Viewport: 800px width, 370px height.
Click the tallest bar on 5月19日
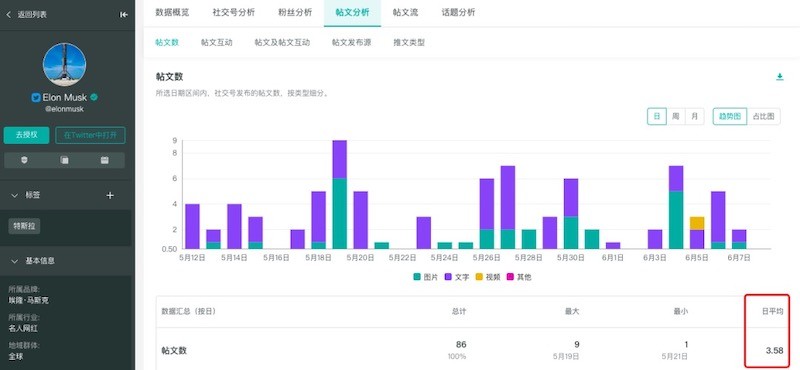[x=339, y=194]
